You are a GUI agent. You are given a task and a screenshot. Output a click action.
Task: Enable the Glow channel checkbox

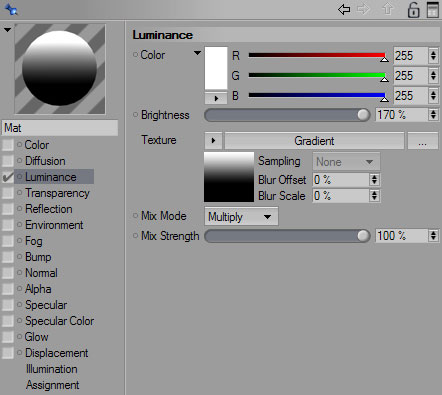(8, 337)
